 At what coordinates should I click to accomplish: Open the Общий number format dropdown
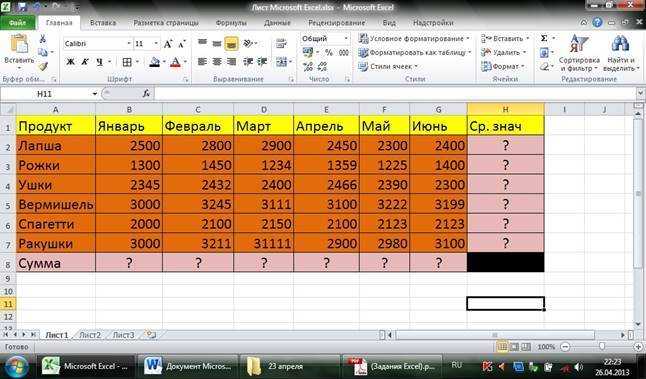pyautogui.click(x=346, y=38)
